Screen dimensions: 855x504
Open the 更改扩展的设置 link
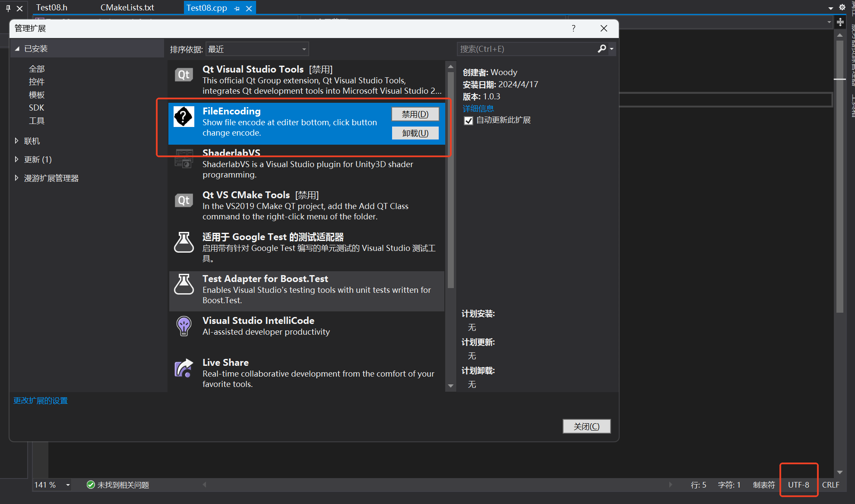point(41,401)
